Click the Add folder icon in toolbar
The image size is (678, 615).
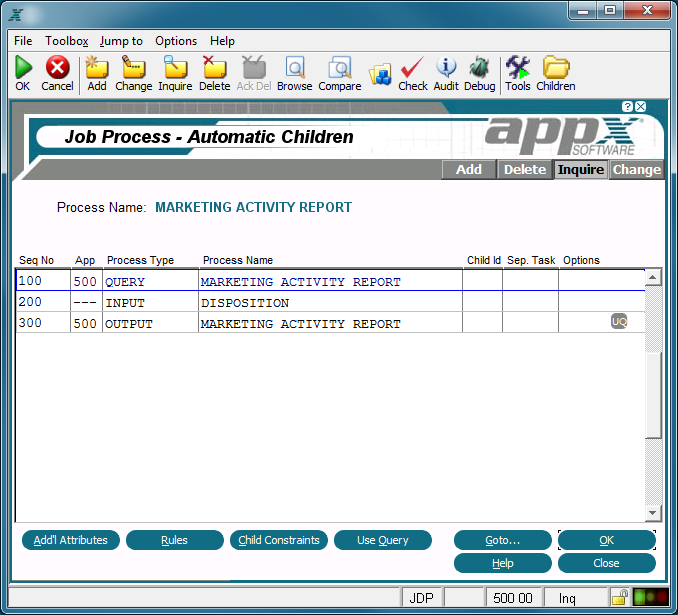tap(97, 67)
